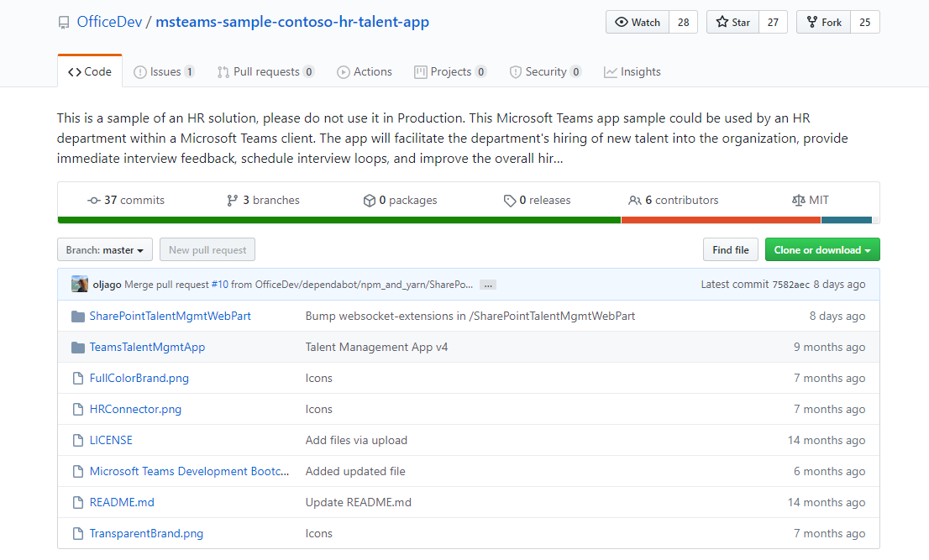Open pull request #10 link
The width and height of the screenshot is (929, 560).
click(220, 285)
